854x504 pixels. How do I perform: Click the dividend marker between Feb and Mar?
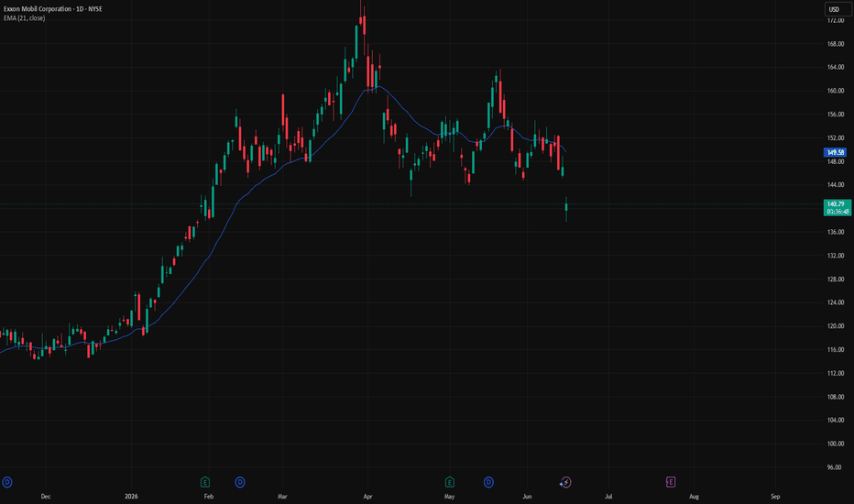pyautogui.click(x=240, y=482)
